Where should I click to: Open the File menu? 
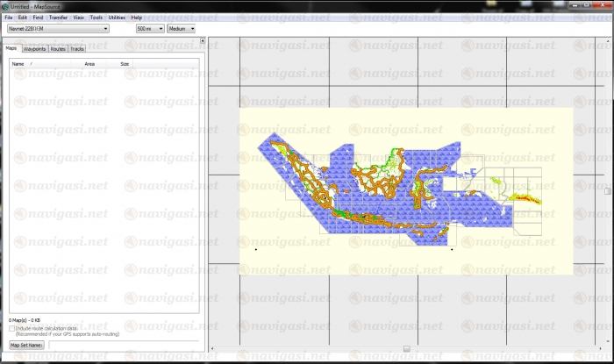[8, 18]
